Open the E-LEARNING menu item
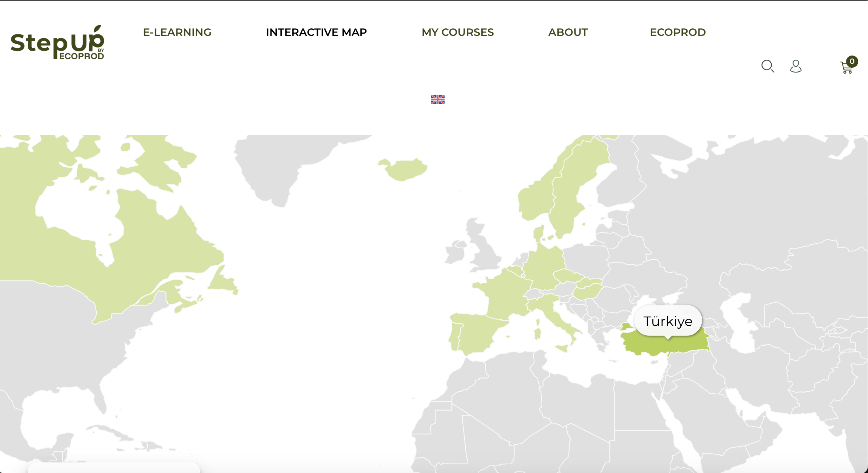The height and width of the screenshot is (473, 868). coord(177,32)
